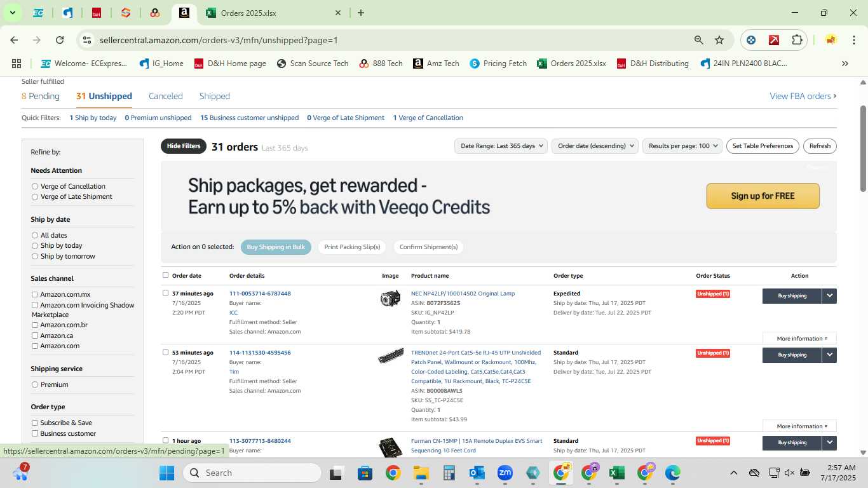This screenshot has height=488, width=868.
Task: Open the D&H Home page bookmark
Action: click(230, 64)
